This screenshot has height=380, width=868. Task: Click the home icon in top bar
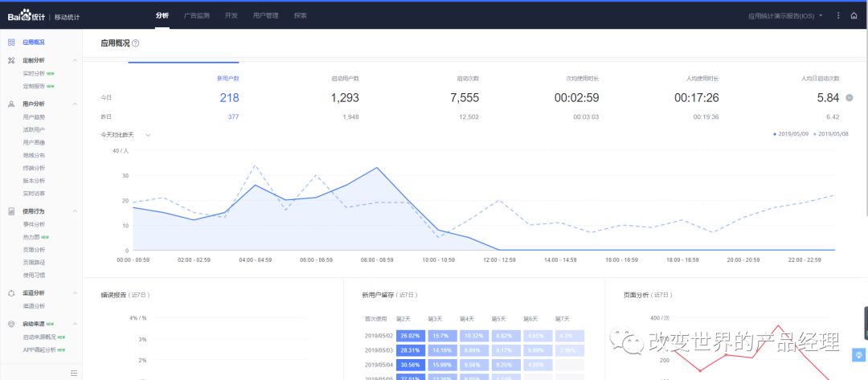[x=854, y=15]
